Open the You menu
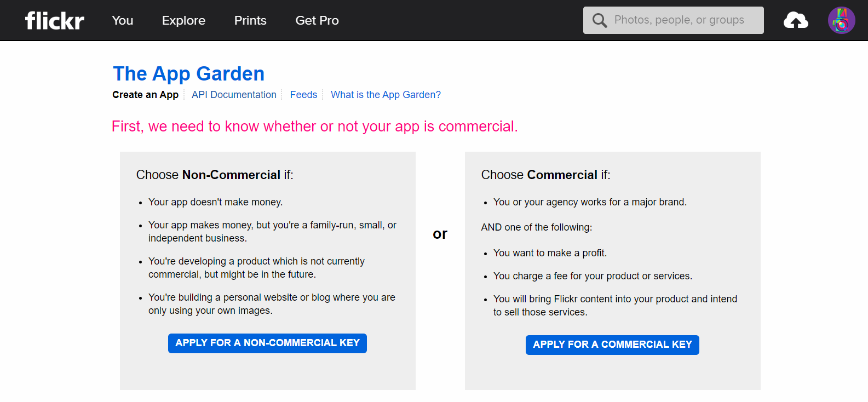Image resolution: width=868 pixels, height=402 pixels. pyautogui.click(x=123, y=20)
